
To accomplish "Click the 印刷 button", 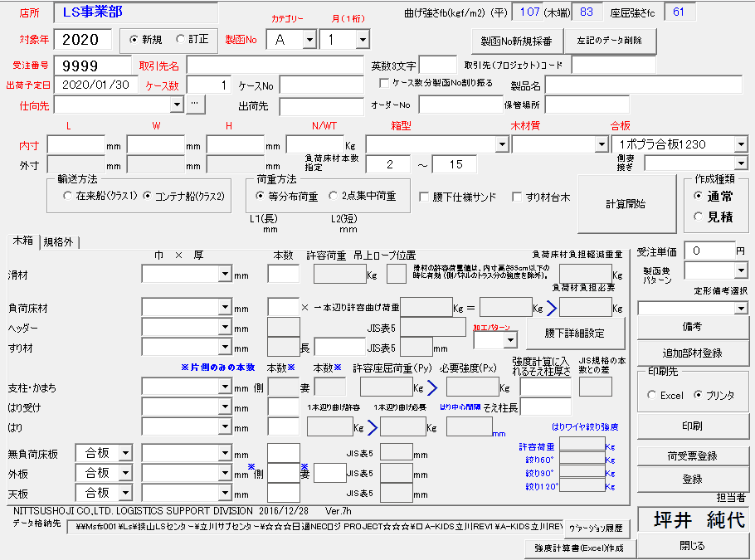I will click(693, 426).
